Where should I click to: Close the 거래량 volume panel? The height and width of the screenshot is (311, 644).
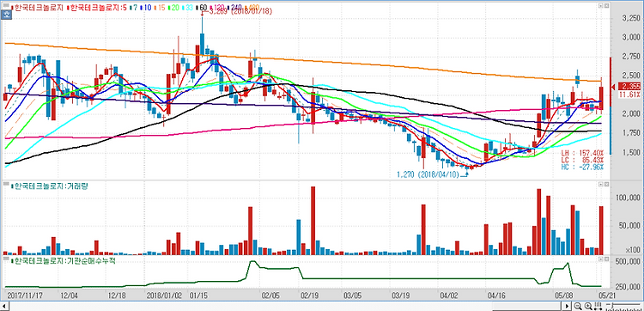[606, 184]
